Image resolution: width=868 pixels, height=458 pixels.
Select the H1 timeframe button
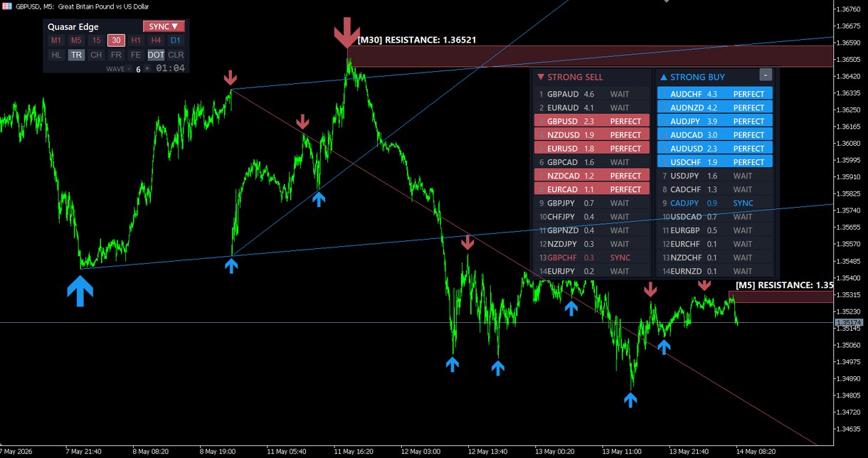136,41
